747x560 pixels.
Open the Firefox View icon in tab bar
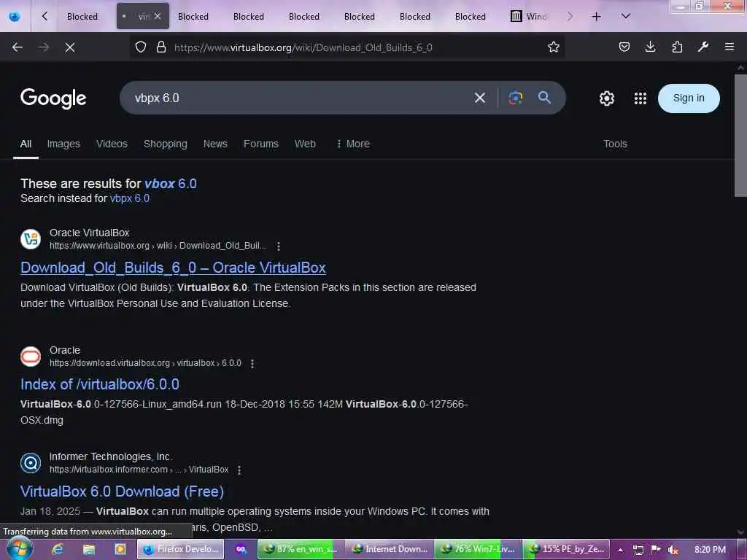coord(15,17)
